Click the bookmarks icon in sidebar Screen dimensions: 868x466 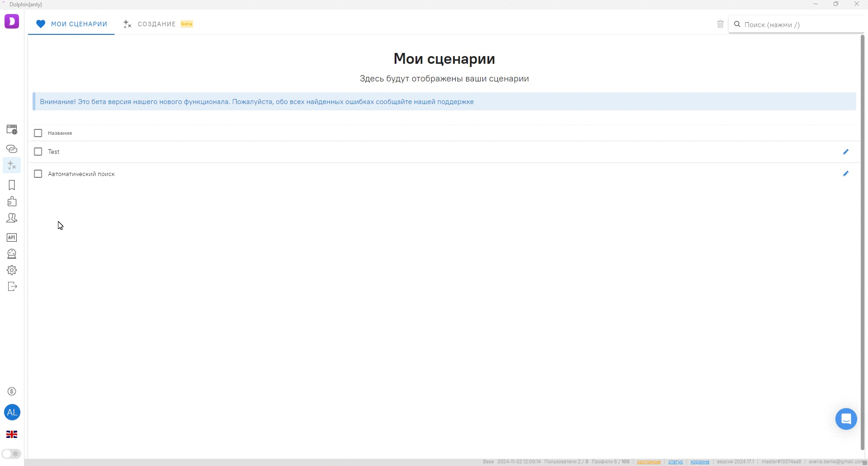12,185
